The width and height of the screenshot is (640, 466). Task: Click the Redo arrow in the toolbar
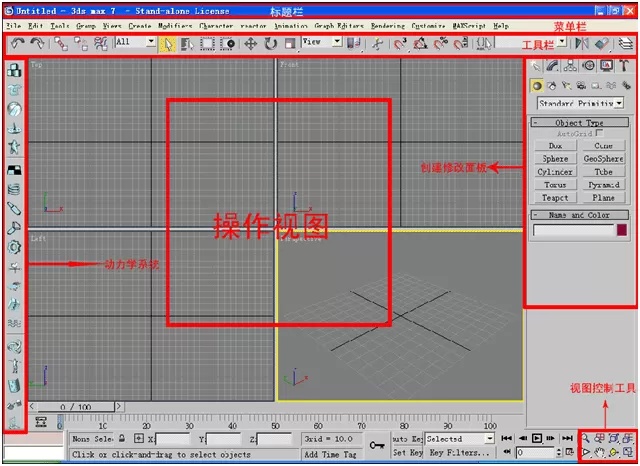coord(37,43)
